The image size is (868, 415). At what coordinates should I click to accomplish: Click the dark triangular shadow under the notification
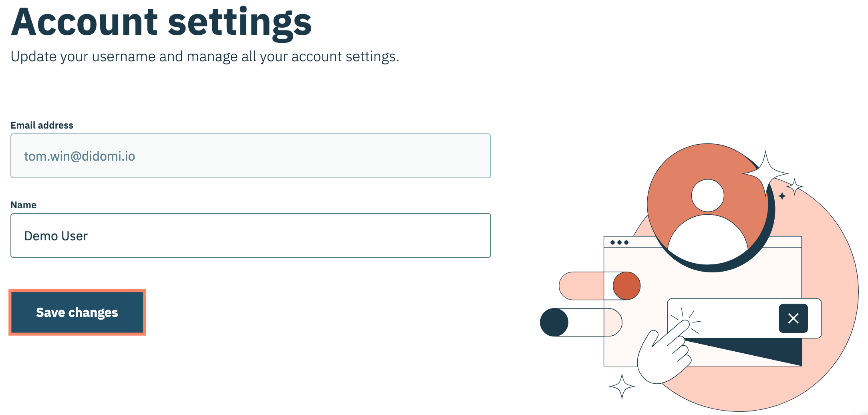pyautogui.click(x=761, y=350)
